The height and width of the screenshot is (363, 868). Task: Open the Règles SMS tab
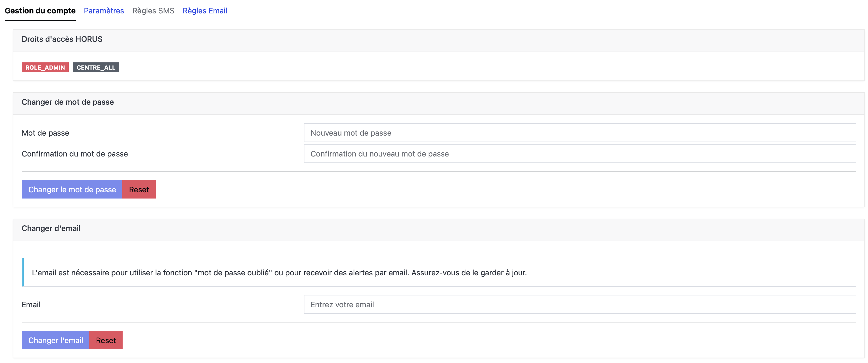(x=153, y=11)
